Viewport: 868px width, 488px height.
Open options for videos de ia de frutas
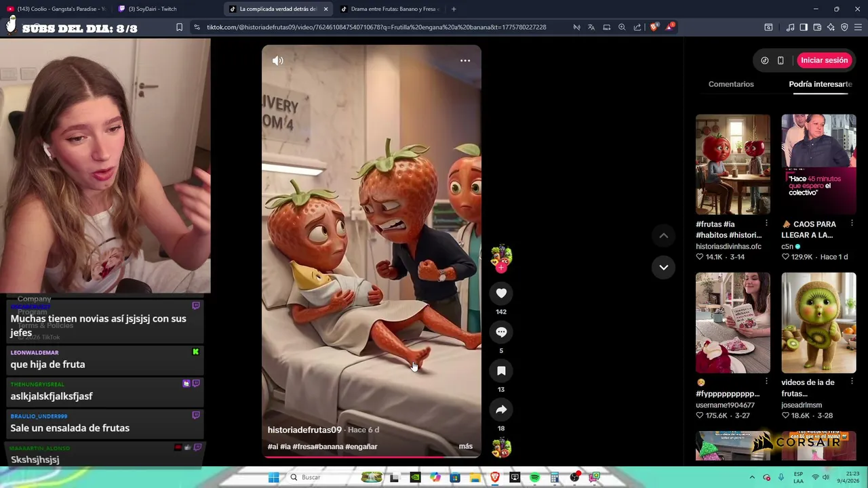point(852,382)
